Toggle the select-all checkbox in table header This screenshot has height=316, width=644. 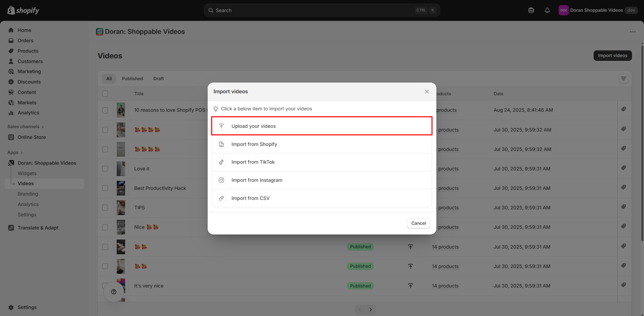(x=105, y=94)
